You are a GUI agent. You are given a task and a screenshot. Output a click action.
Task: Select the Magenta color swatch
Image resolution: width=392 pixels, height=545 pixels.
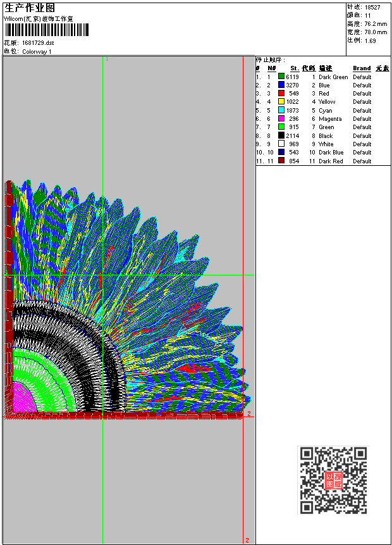point(281,118)
